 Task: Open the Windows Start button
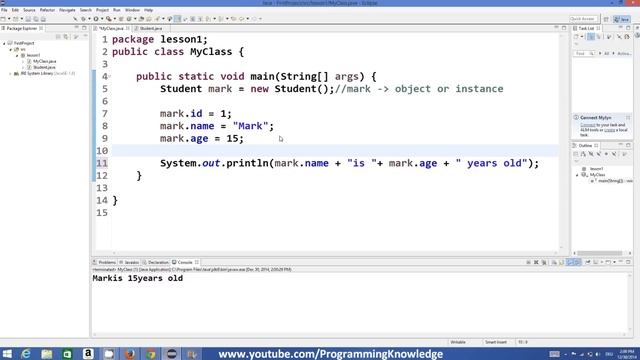[x=7, y=353]
